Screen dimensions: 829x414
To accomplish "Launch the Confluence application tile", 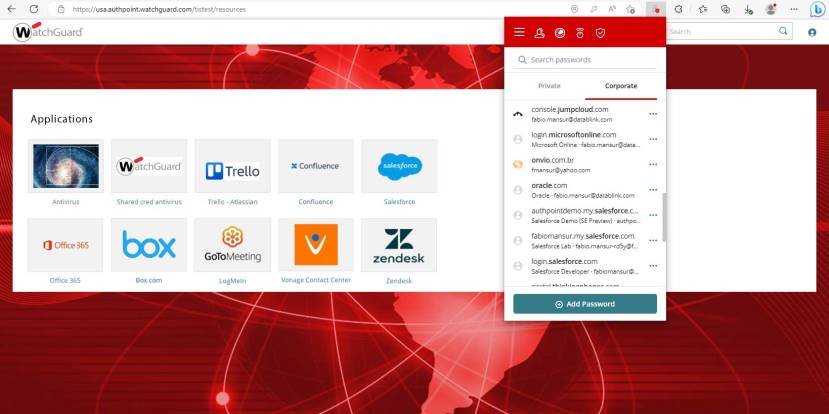I will pos(316,166).
